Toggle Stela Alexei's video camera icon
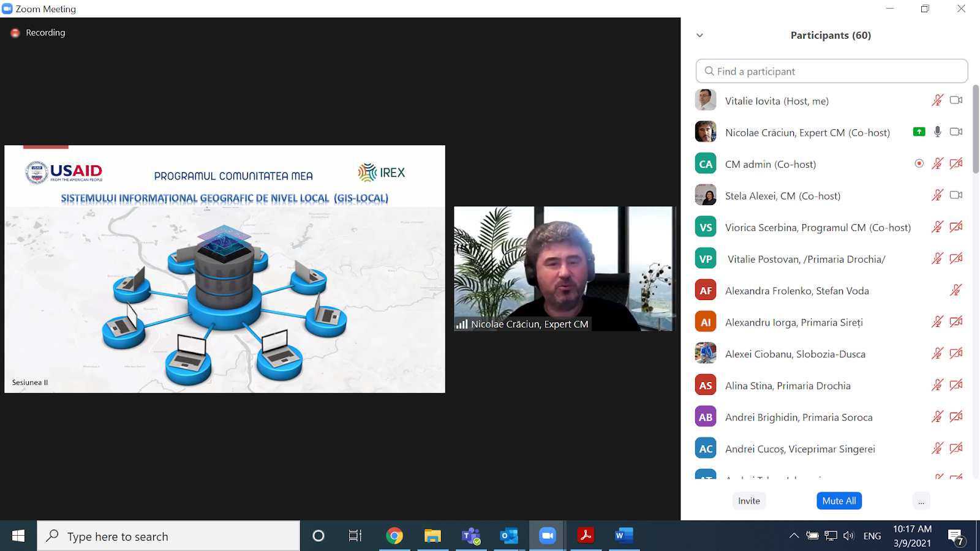The height and width of the screenshot is (551, 980). (x=956, y=195)
